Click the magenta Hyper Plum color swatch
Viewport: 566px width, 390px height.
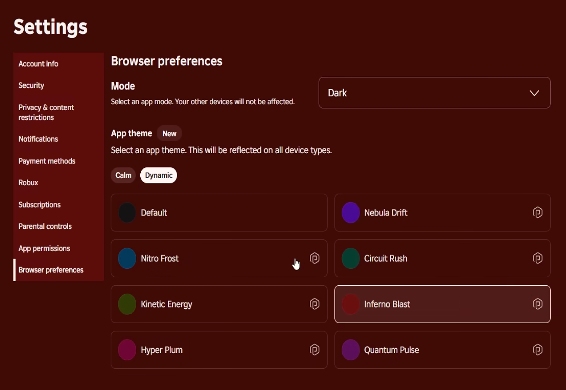[127, 350]
